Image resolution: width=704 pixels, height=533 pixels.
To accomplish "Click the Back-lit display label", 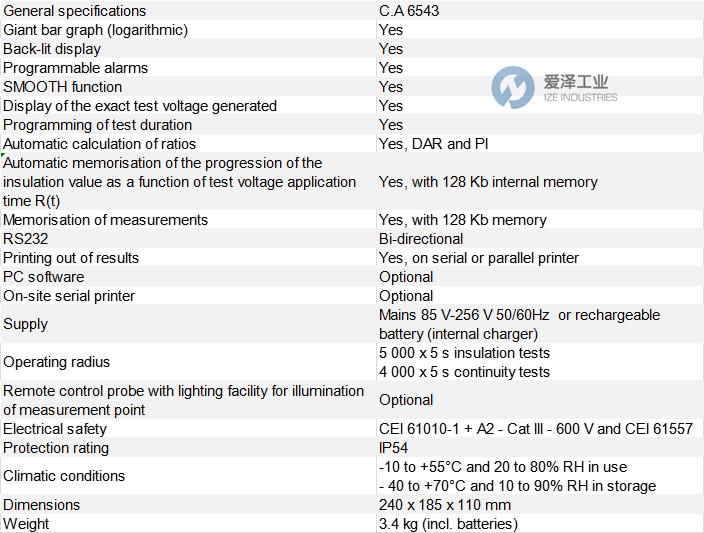I will point(52,49).
